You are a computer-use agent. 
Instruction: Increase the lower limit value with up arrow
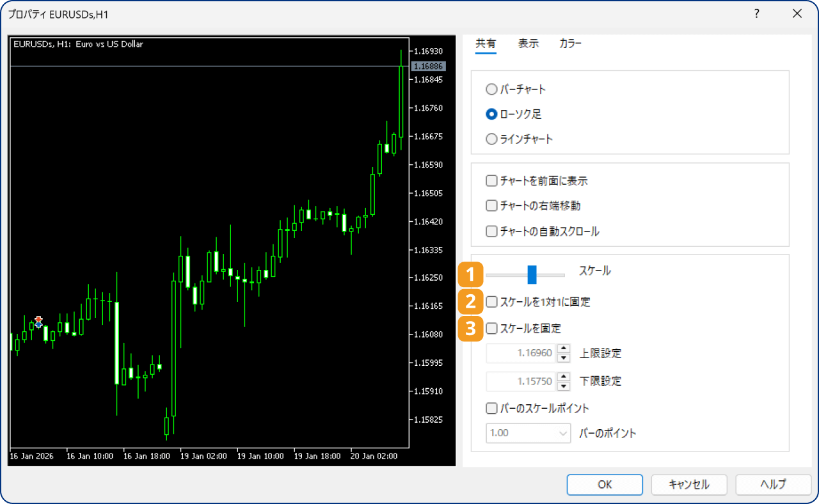[563, 377]
